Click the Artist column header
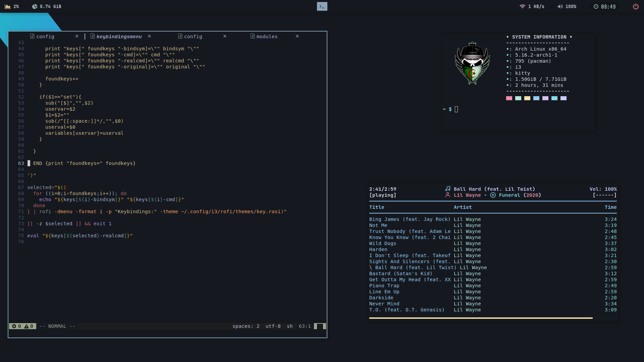The height and width of the screenshot is (362, 644). (x=463, y=207)
